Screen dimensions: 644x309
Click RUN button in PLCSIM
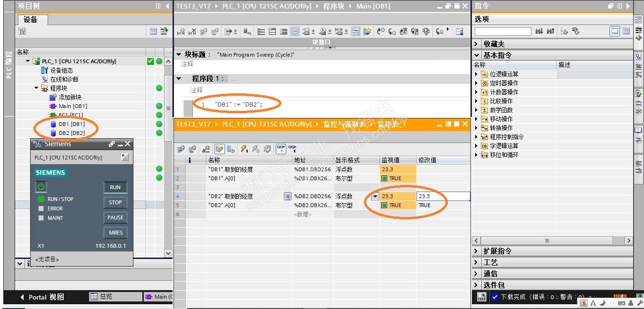click(115, 187)
